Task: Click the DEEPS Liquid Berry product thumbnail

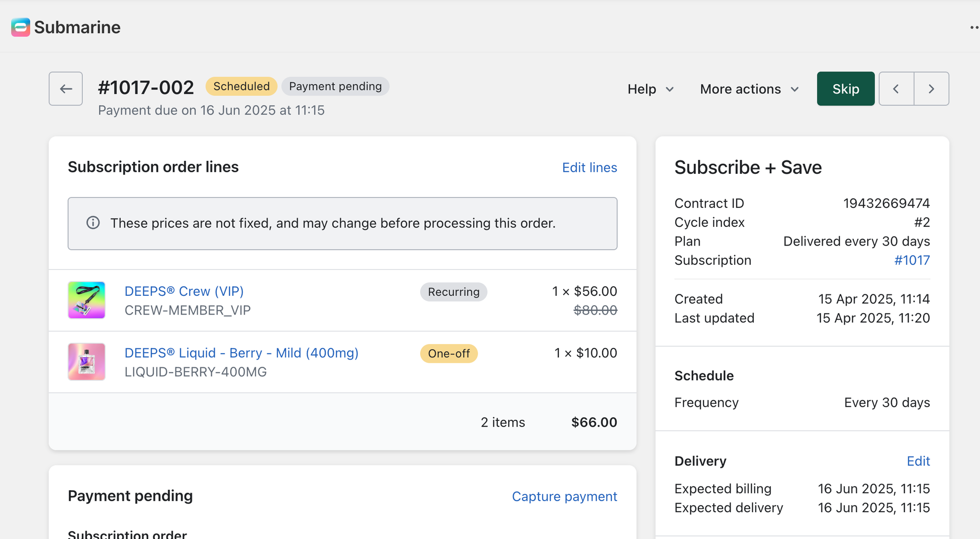Action: coord(87,362)
